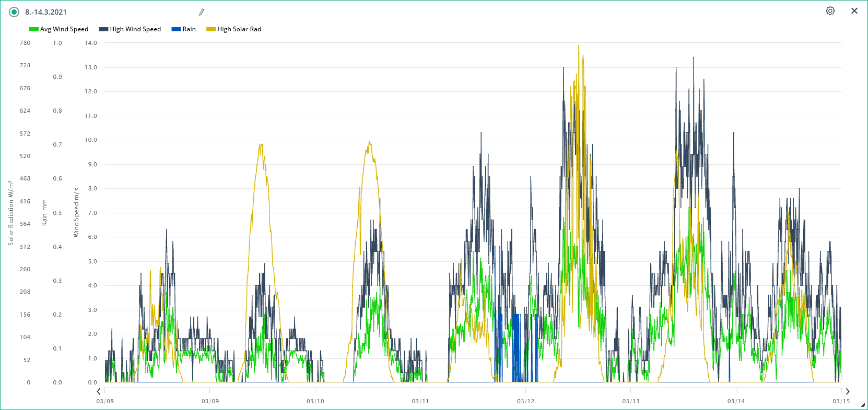868x410 pixels.
Task: Select the 03/12 date label on axis
Action: 525,401
